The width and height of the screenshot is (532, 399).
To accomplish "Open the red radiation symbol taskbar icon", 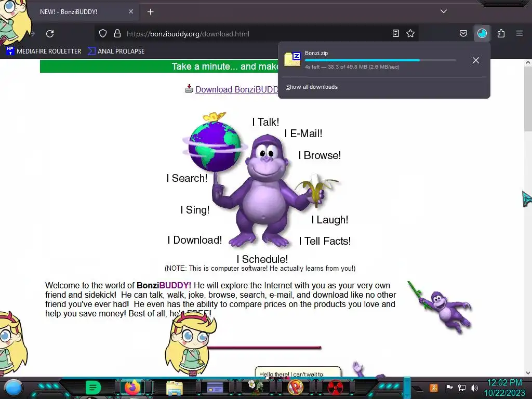I will tap(335, 388).
